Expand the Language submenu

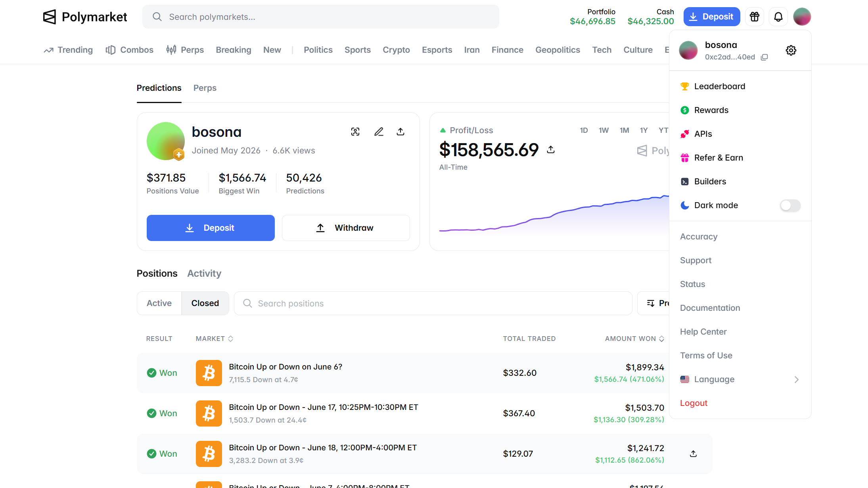[740, 379]
